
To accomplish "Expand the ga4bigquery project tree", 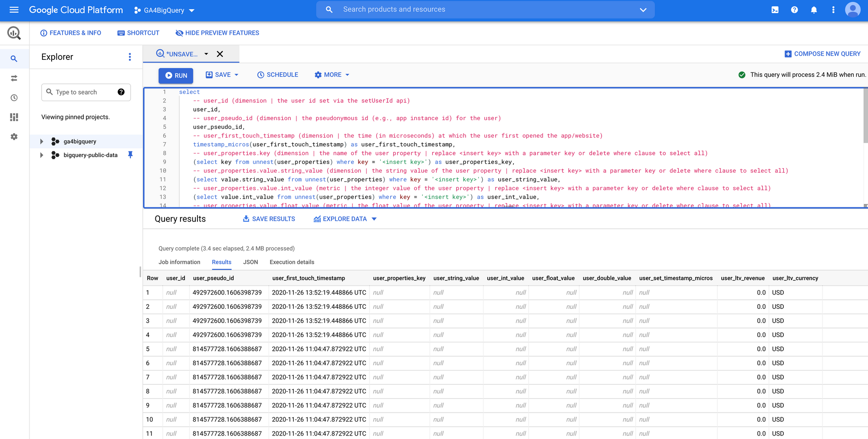I will click(x=42, y=141).
